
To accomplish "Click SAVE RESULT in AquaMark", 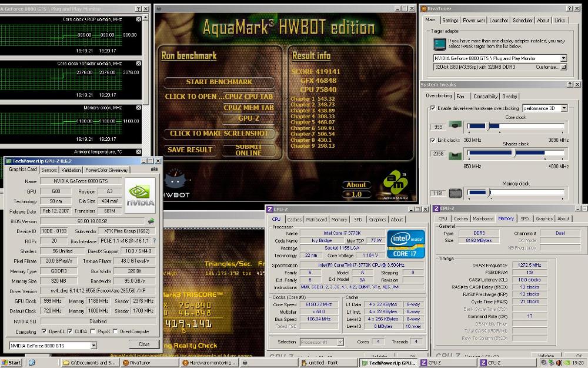I will tap(190, 150).
